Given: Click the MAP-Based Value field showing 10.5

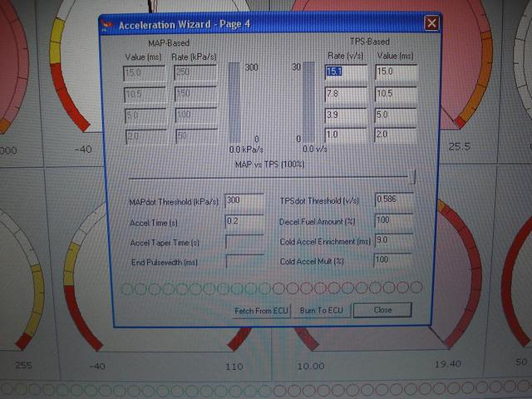Looking at the screenshot, I should [x=145, y=94].
